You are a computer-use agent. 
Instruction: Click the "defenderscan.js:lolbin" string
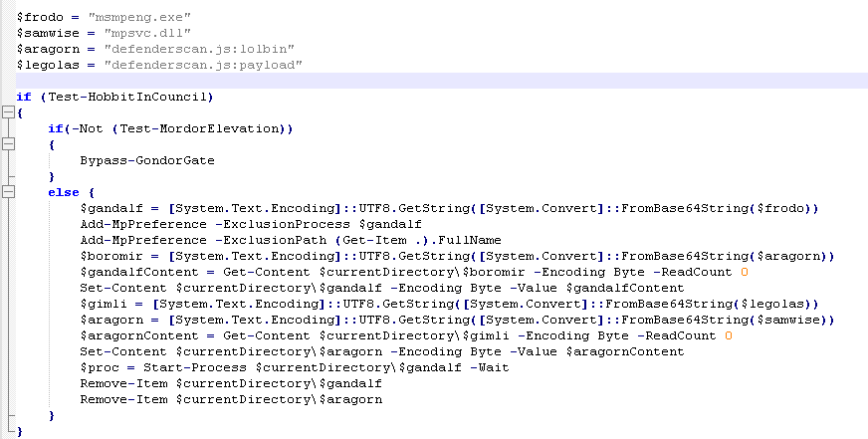point(199,49)
